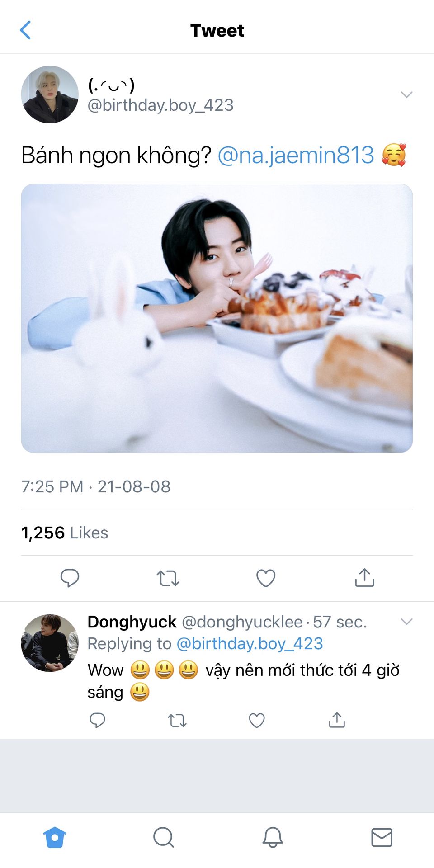Screen dimensions: 434x868
Task: Like Donghyuck's reply
Action: (257, 720)
